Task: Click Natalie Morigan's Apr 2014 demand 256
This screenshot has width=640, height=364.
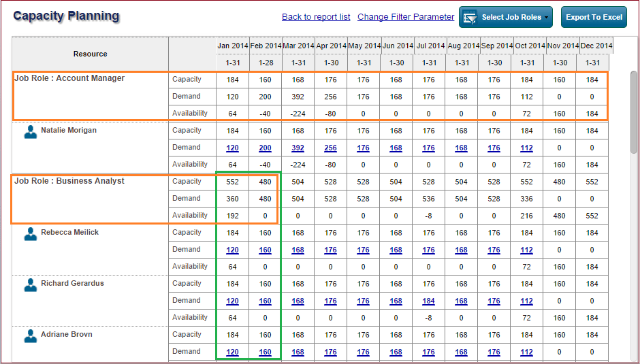Action: (330, 148)
